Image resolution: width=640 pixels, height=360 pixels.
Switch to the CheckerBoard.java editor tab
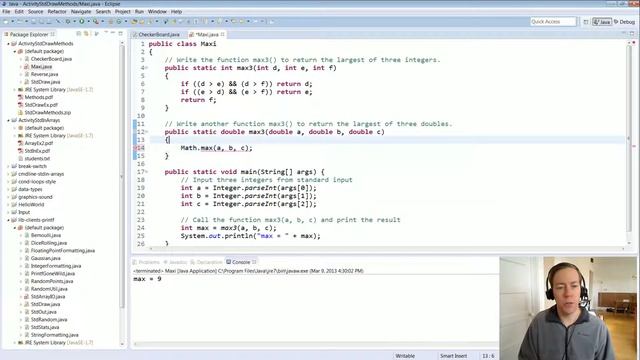coord(156,35)
